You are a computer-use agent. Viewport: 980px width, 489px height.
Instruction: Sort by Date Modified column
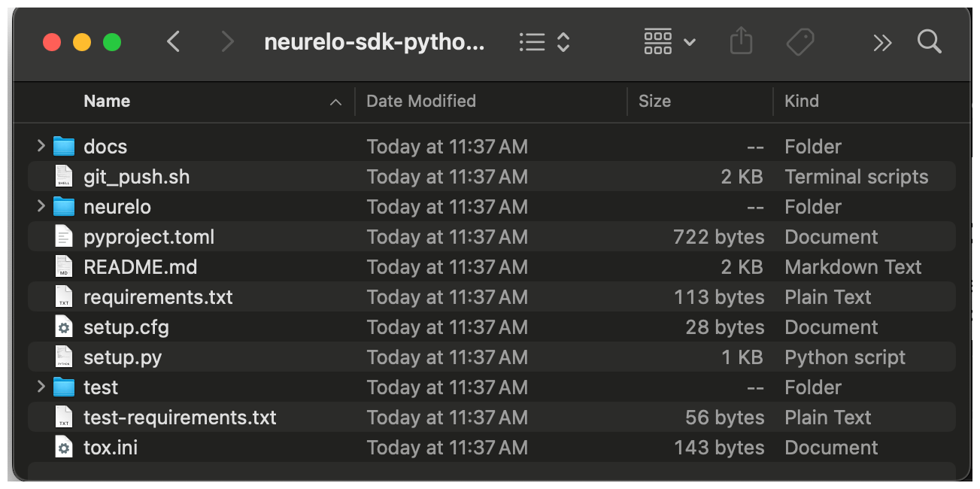click(x=421, y=102)
